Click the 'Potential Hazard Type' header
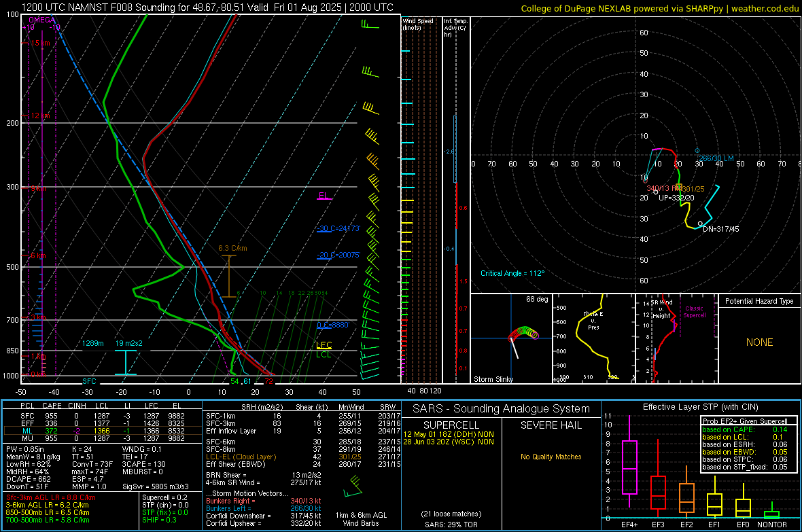802x532 pixels. pos(759,301)
